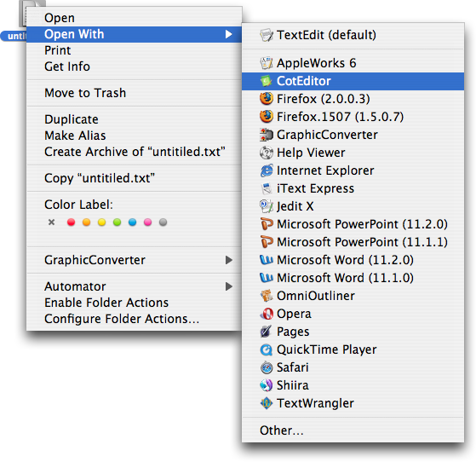
Task: Expand the GraphicConverter submenu arrow
Action: 228,260
